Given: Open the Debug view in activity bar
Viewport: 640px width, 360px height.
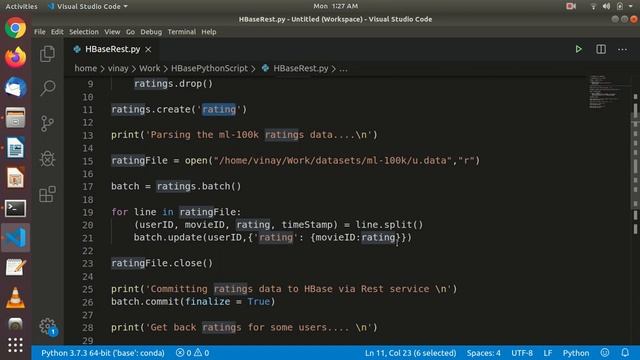Looking at the screenshot, I should coord(47,159).
